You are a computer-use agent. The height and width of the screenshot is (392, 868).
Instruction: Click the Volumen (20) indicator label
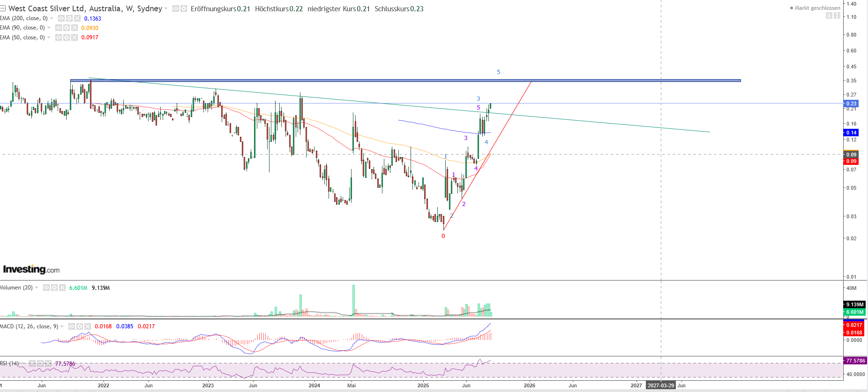[x=16, y=288]
